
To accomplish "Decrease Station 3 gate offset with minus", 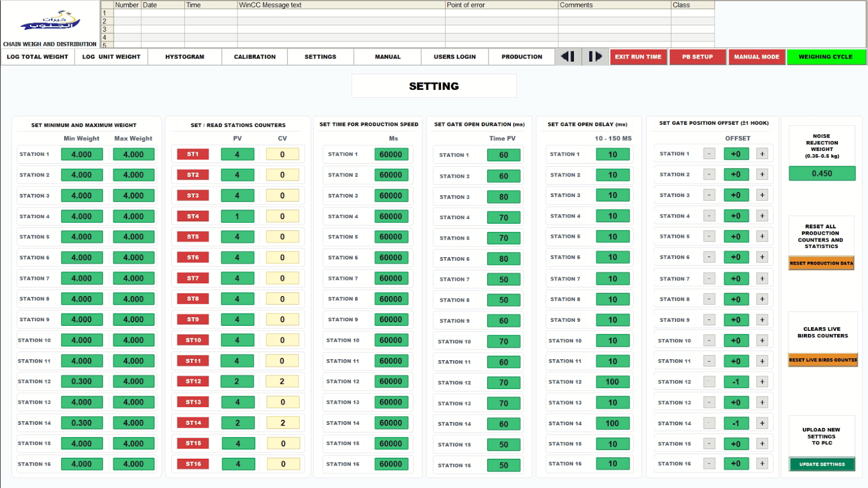I will click(x=709, y=195).
